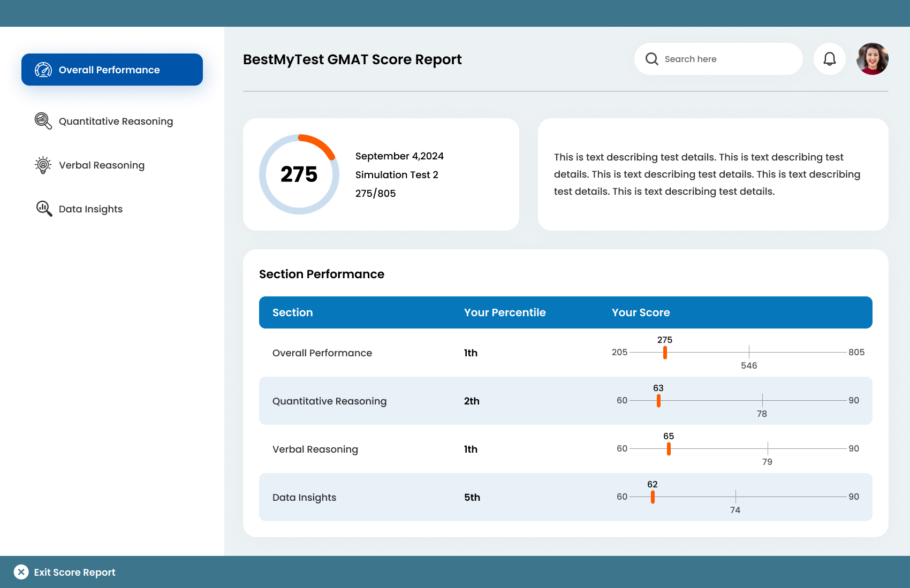Click the 275/805 score text
The image size is (910, 588).
[x=375, y=193]
